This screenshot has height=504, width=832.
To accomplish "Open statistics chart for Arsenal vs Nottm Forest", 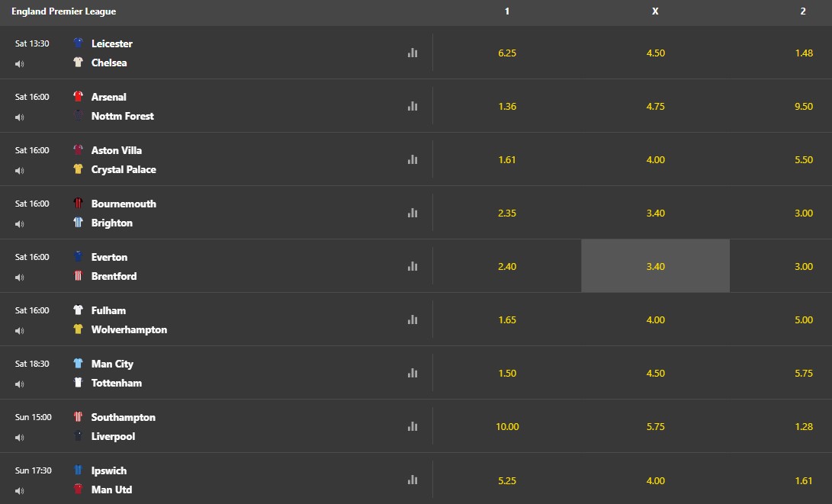I will click(x=413, y=106).
